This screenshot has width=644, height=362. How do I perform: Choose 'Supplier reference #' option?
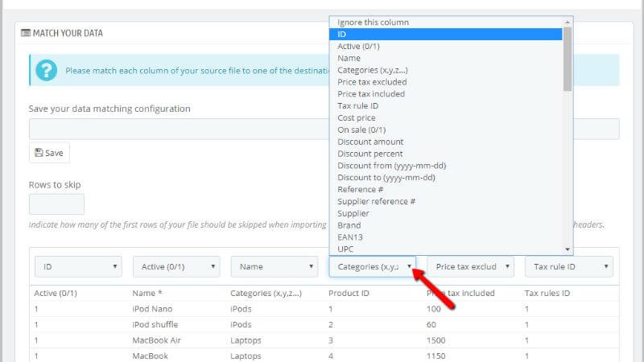tap(446, 201)
